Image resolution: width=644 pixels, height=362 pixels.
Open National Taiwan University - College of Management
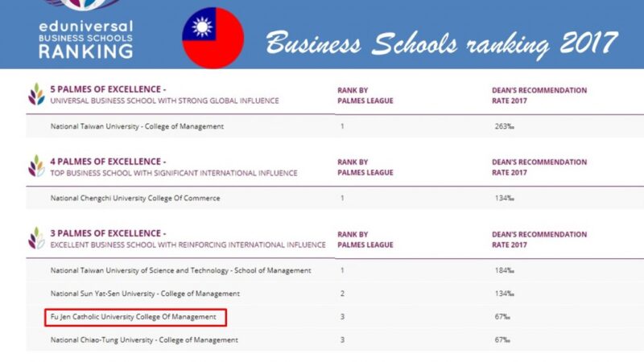137,126
